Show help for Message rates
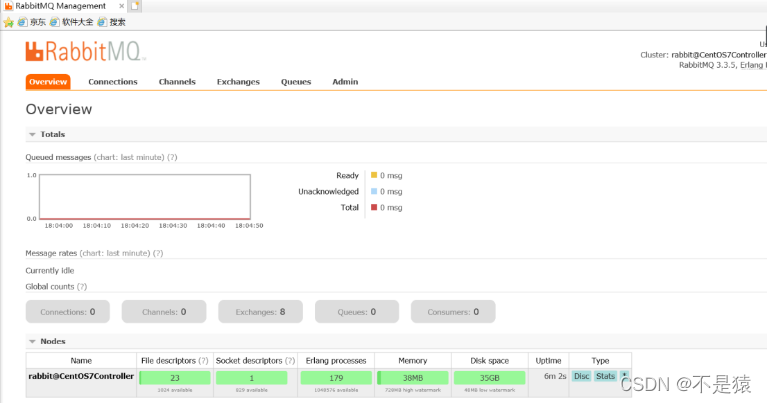 (x=158, y=253)
